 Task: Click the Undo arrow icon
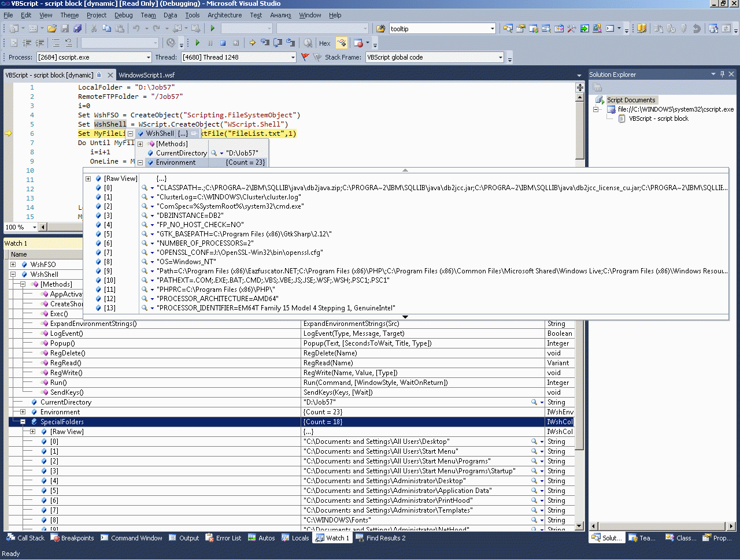(x=136, y=28)
